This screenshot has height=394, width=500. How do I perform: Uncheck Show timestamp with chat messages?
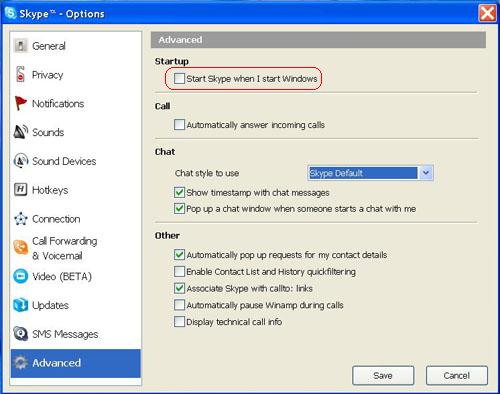[x=179, y=192]
